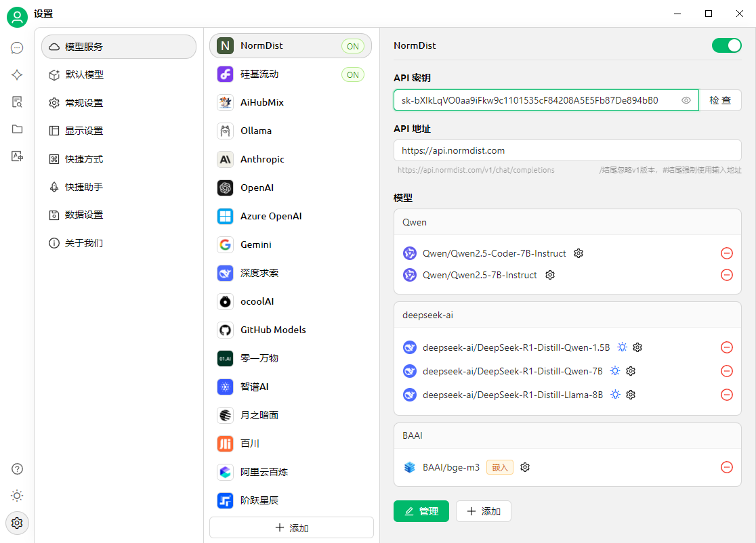Open the help question-mark icon
The width and height of the screenshot is (756, 543).
(17, 469)
